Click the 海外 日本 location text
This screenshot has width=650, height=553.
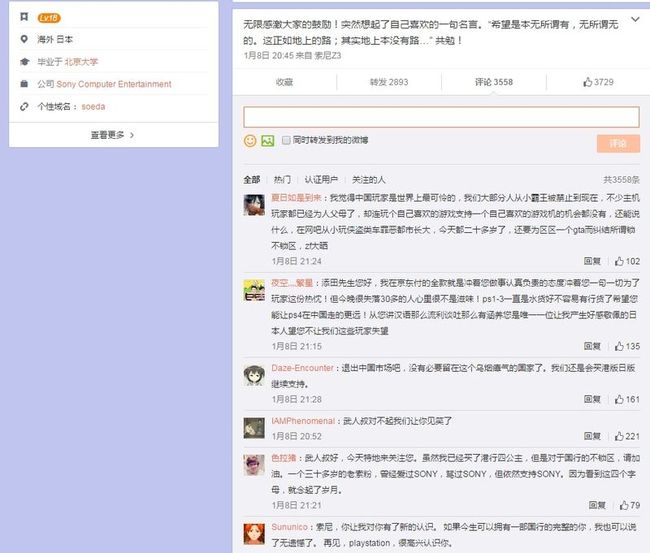pyautogui.click(x=55, y=39)
